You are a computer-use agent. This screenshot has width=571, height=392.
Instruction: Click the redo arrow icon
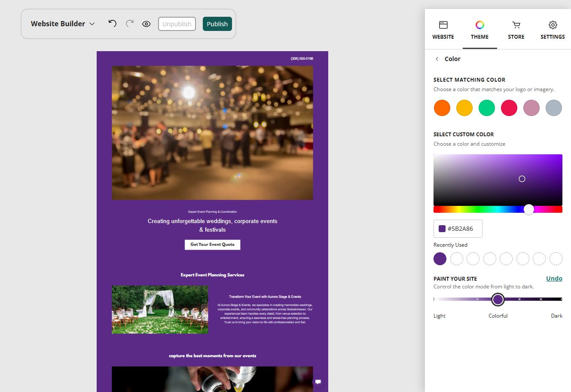pos(129,24)
